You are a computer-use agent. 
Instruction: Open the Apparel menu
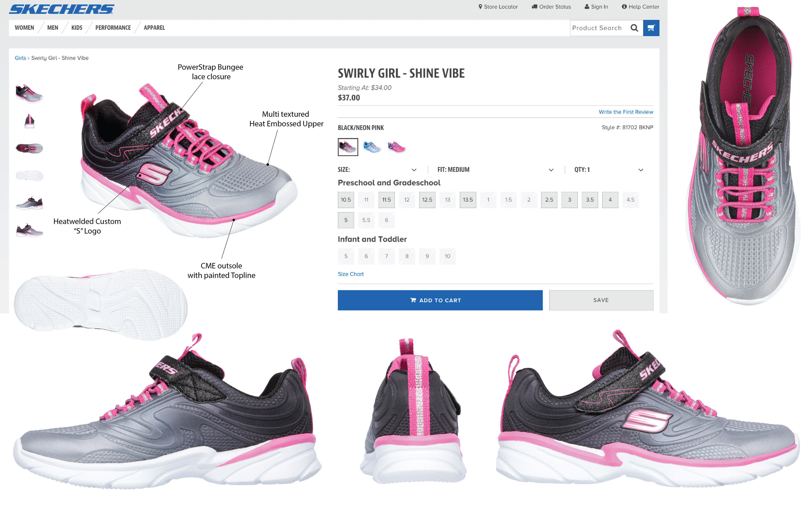click(154, 28)
